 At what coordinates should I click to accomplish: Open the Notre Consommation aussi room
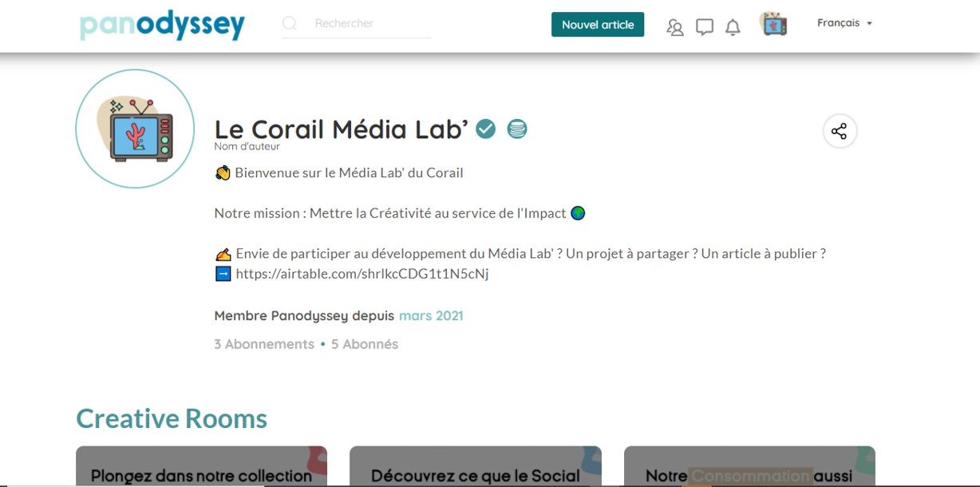pyautogui.click(x=749, y=466)
